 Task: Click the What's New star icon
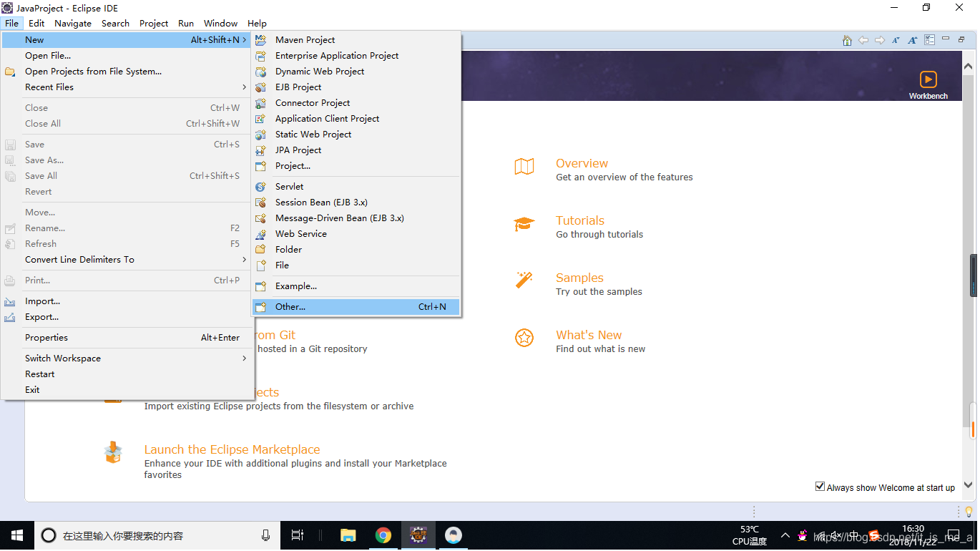click(524, 338)
